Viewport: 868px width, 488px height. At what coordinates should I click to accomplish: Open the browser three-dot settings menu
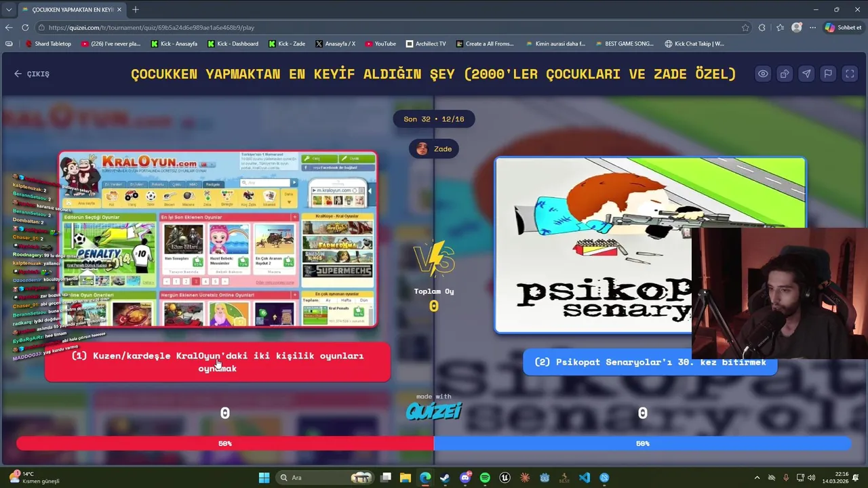tap(812, 28)
